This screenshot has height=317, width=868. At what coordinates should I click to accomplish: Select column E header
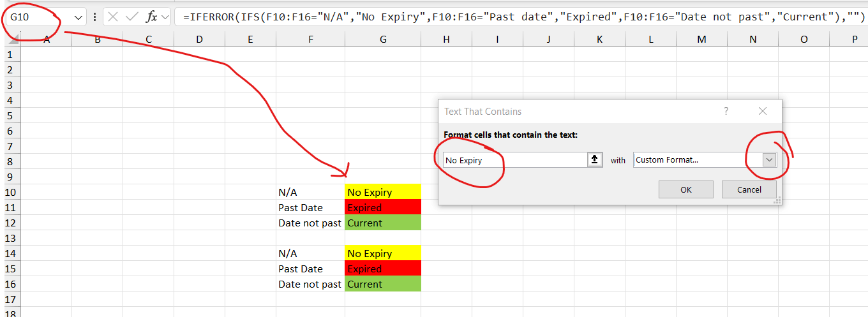(250, 40)
